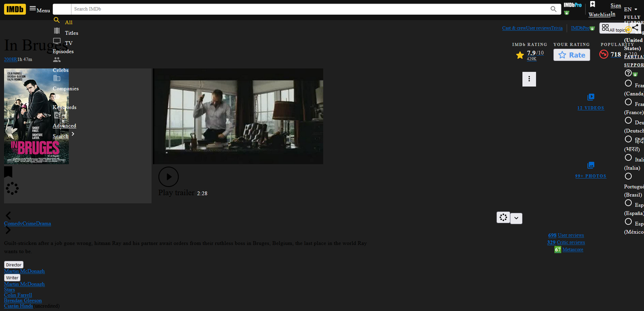Screen dimensions: 644x311
Task: Click the Advanced Search chevron arrow
Action: pyautogui.click(x=73, y=134)
